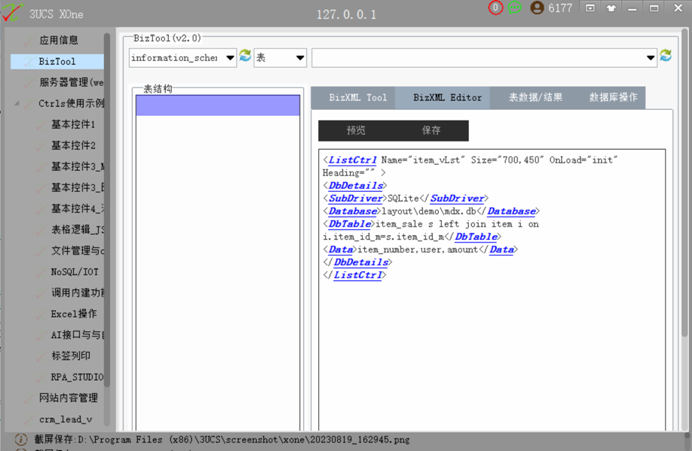Click the 预览 button

(356, 131)
